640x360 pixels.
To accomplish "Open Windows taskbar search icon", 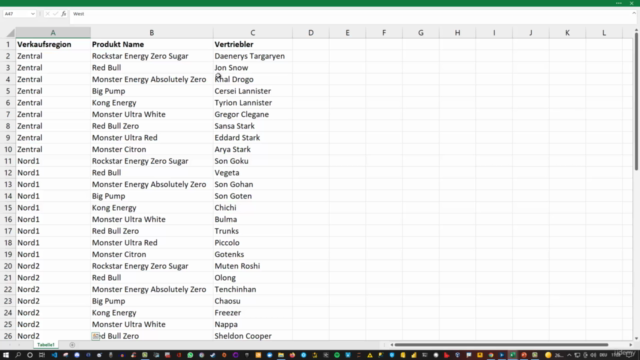I will coord(18,355).
